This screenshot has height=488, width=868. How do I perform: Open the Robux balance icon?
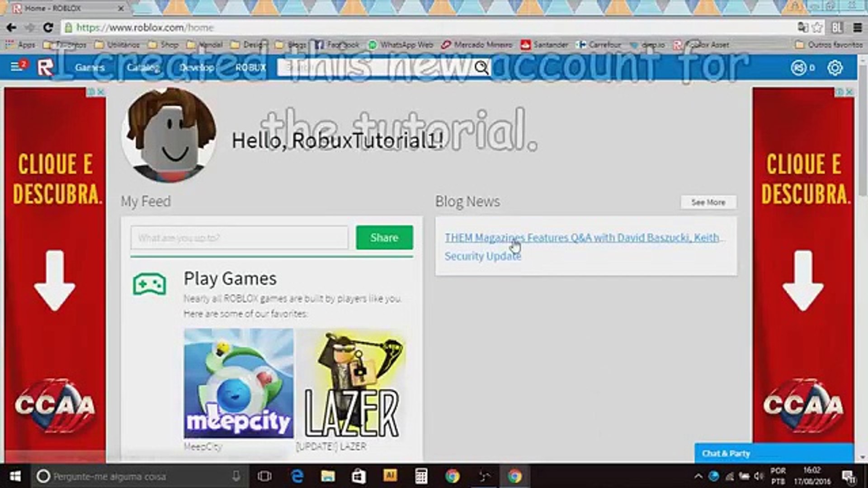799,68
